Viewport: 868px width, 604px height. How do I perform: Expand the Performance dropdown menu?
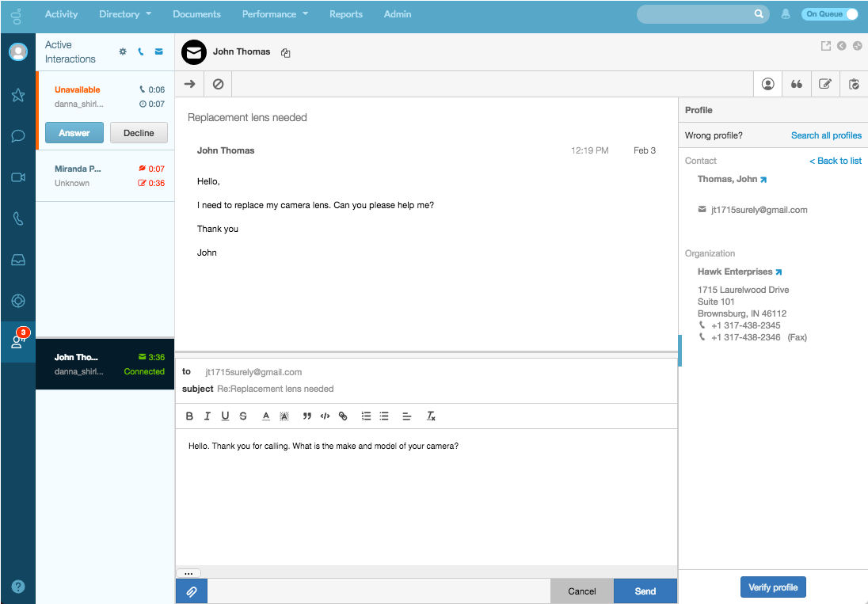(x=275, y=14)
